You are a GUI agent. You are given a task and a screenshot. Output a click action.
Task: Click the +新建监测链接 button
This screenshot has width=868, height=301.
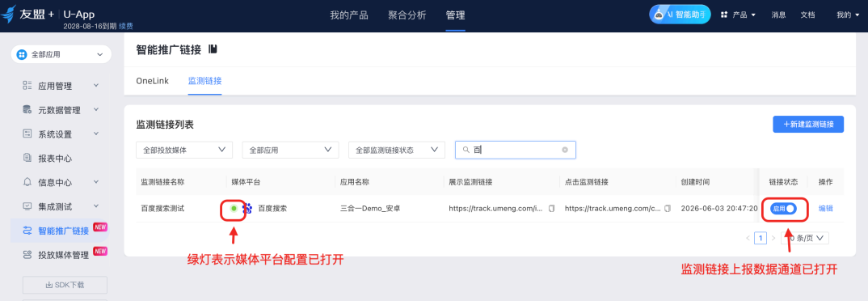tap(808, 124)
